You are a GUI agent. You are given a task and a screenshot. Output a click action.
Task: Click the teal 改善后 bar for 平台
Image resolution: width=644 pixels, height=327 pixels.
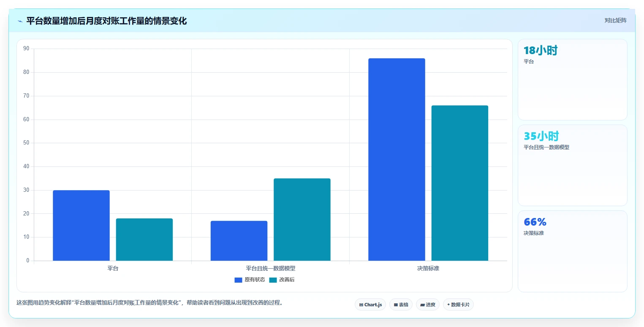(x=144, y=240)
